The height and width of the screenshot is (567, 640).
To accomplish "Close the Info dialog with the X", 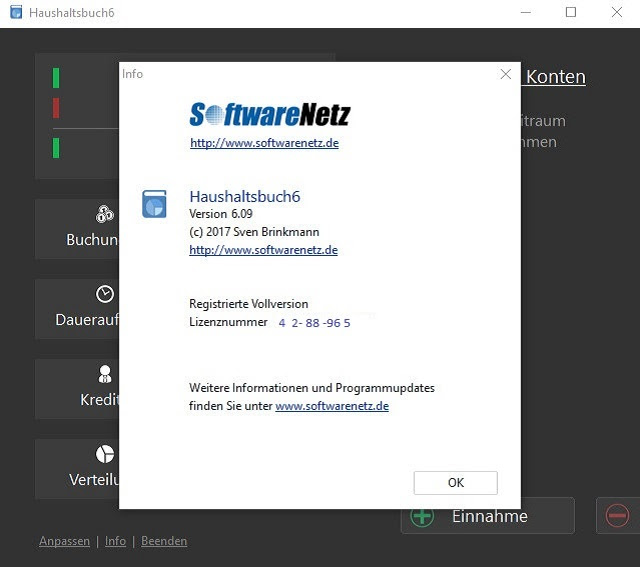I will [506, 74].
